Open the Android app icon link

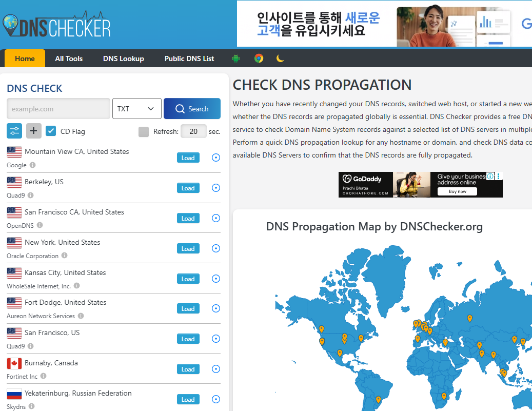pyautogui.click(x=236, y=58)
